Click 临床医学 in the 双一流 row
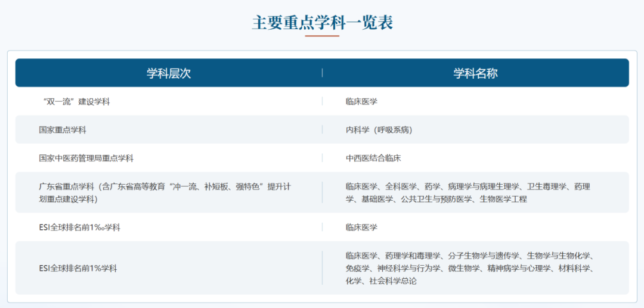Viewport: 644px width, 308px height. 361,102
